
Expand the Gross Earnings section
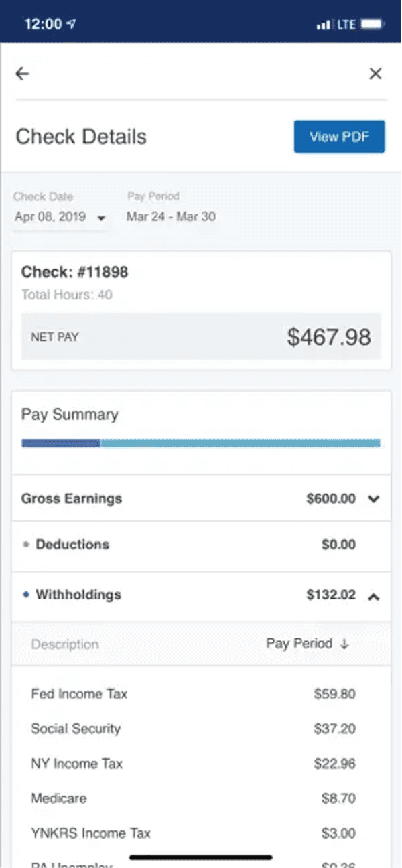click(374, 498)
